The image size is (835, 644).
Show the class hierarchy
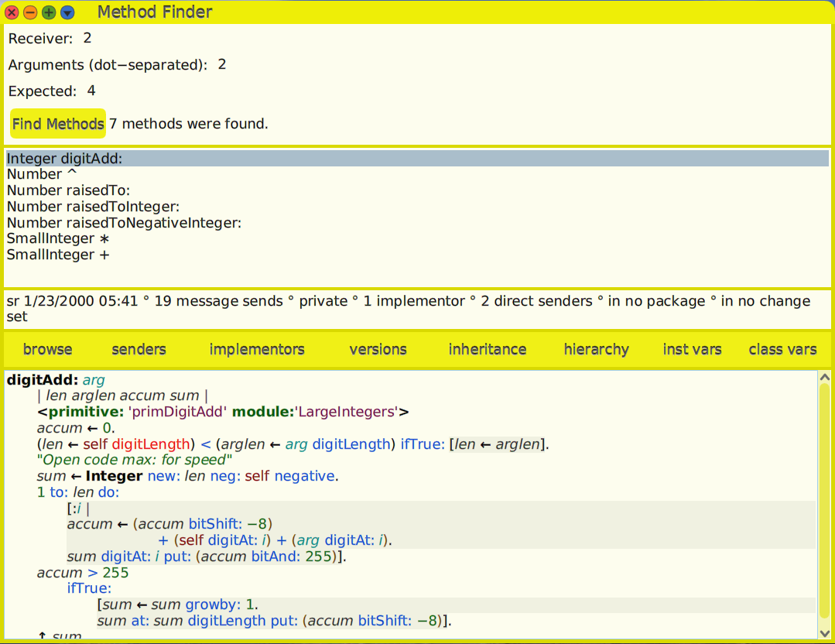[596, 349]
